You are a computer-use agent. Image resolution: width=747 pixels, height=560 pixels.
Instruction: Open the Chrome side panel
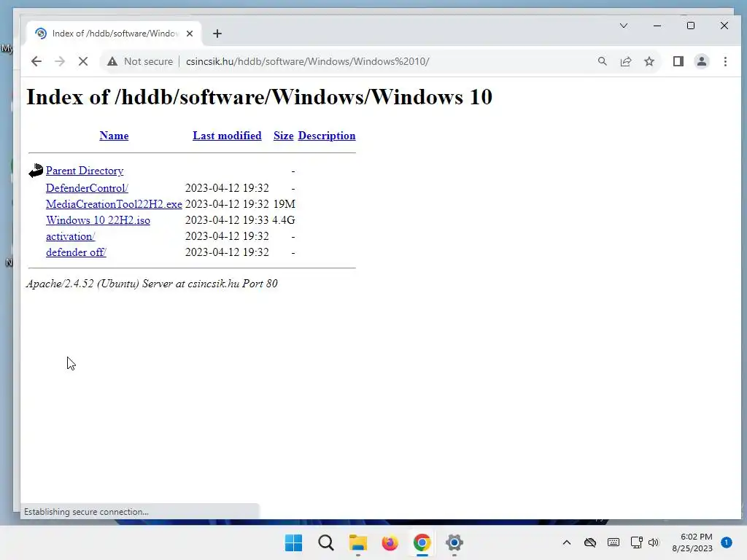(678, 61)
